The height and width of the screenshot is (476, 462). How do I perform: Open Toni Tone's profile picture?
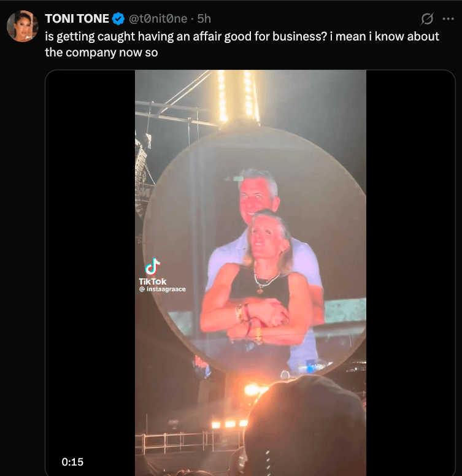(x=23, y=26)
